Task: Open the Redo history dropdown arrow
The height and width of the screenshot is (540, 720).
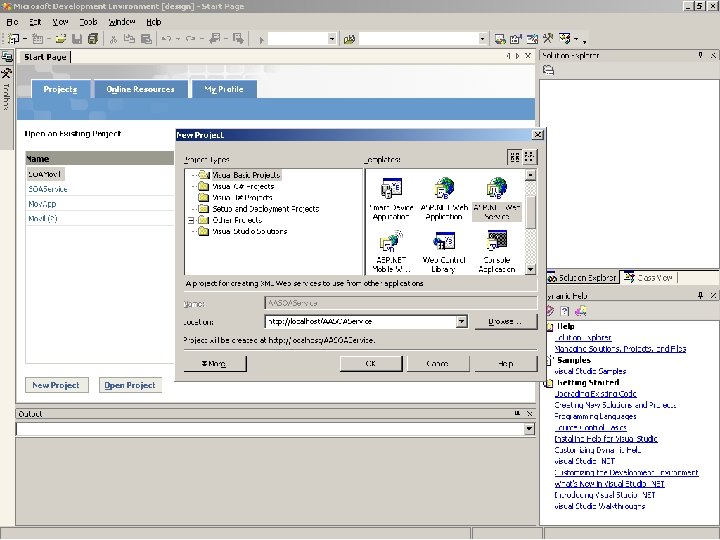Action: (x=202, y=39)
